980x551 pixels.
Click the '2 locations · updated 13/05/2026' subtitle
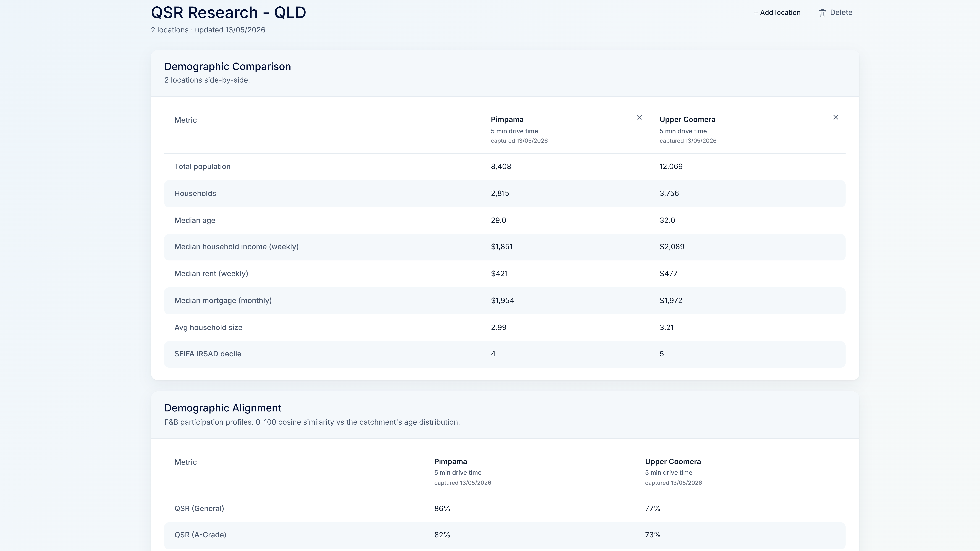point(208,30)
